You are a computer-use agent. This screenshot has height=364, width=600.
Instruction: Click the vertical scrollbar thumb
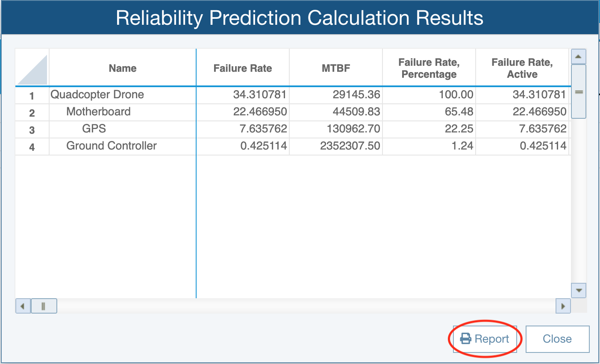click(579, 91)
